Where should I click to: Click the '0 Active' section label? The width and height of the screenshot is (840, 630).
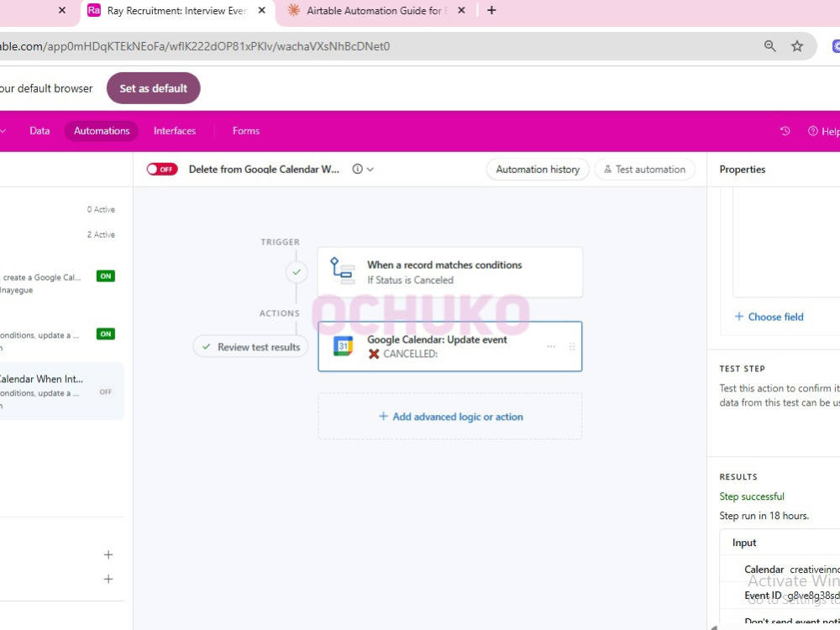point(101,209)
